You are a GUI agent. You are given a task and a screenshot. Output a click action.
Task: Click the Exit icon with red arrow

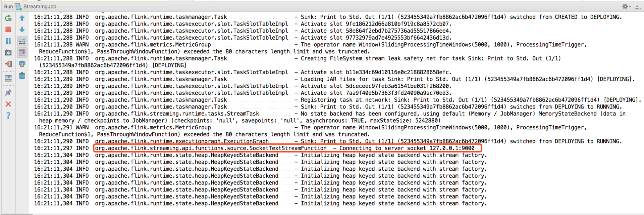[x=8, y=64]
